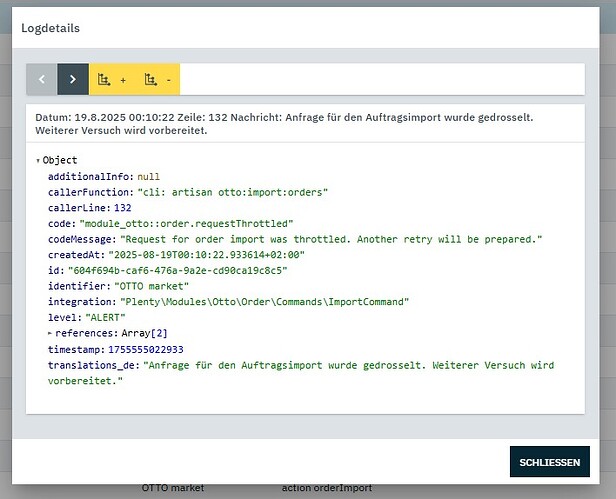Click OTTO market cell in background table
616x499 pixels.
pyautogui.click(x=173, y=488)
